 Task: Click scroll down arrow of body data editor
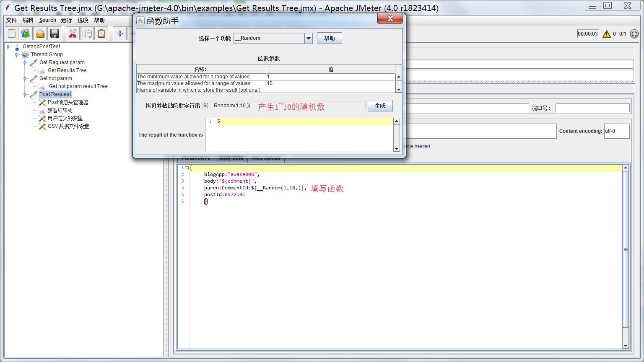[626, 346]
